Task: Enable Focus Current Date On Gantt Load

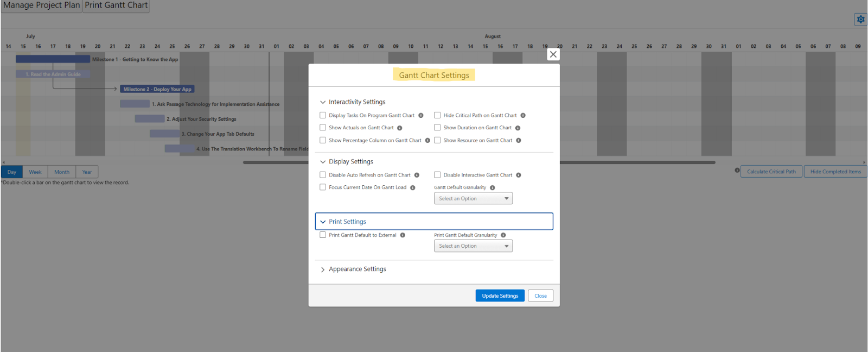Action: pyautogui.click(x=323, y=187)
